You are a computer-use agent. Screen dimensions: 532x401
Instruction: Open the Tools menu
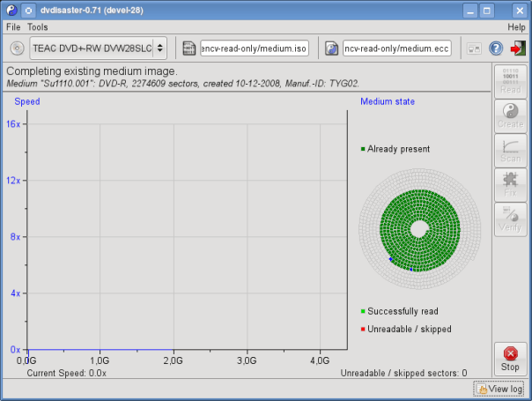37,27
